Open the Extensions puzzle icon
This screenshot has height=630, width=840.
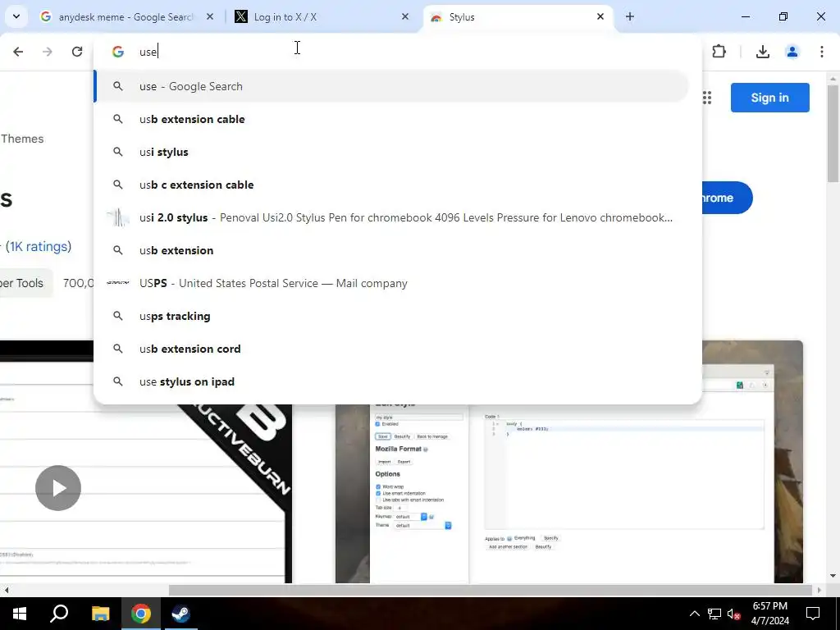pos(719,52)
